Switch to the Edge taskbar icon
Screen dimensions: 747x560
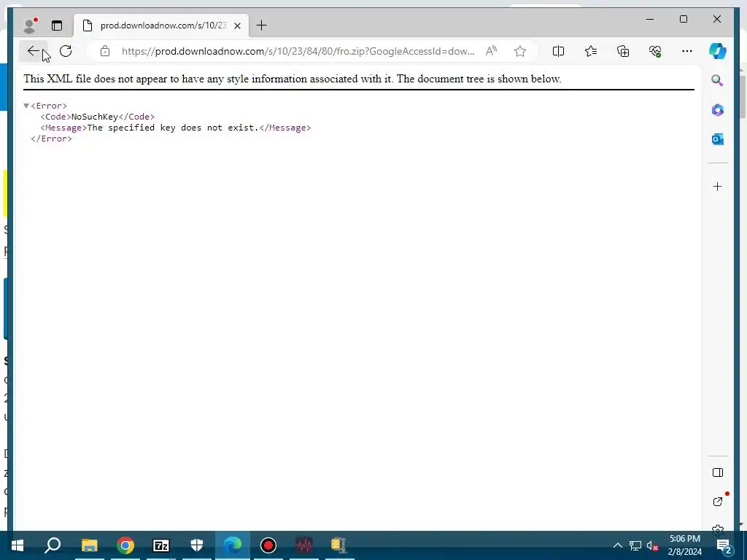(x=233, y=545)
